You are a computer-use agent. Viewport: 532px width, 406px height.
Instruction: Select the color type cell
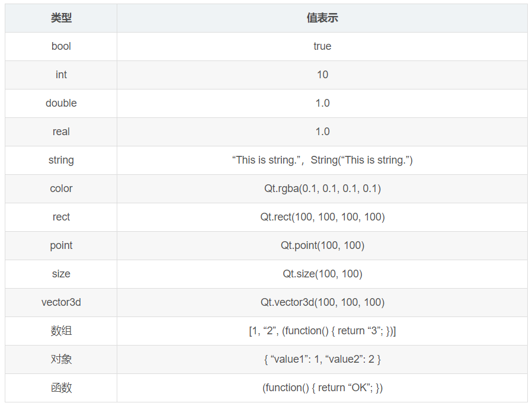point(61,188)
